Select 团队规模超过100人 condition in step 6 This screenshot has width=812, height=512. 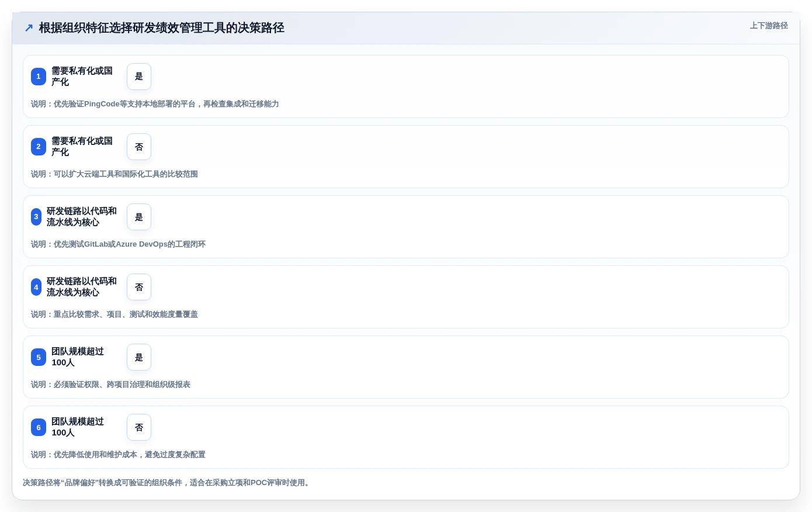[78, 427]
